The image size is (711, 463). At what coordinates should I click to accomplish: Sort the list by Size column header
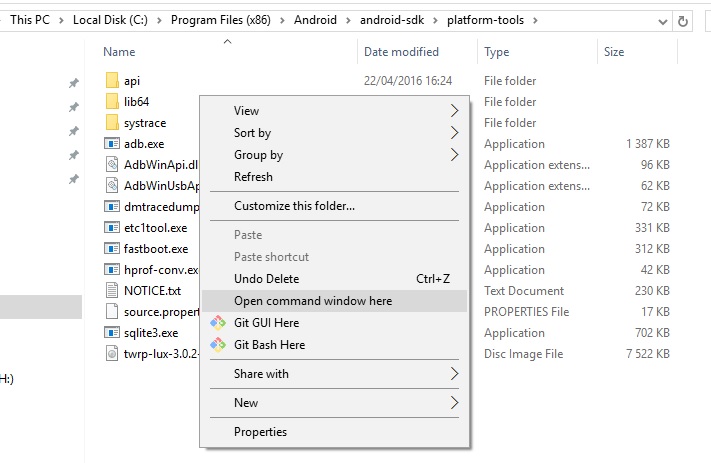[x=614, y=52]
